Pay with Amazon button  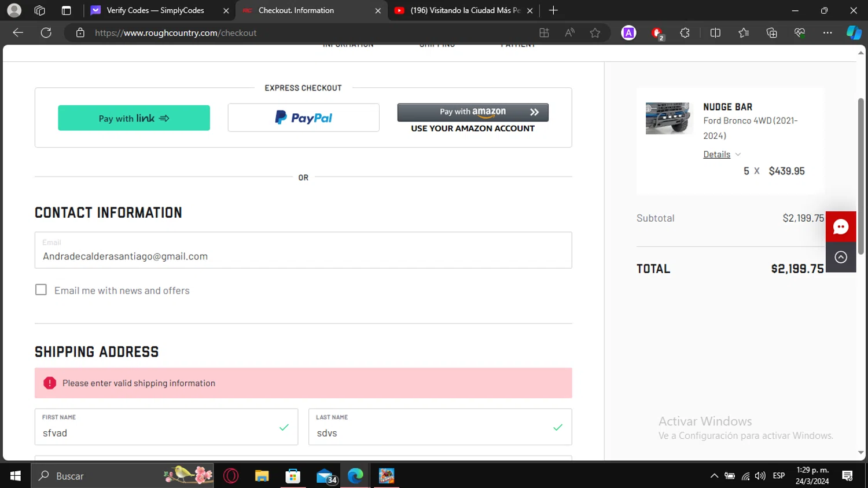click(x=473, y=112)
